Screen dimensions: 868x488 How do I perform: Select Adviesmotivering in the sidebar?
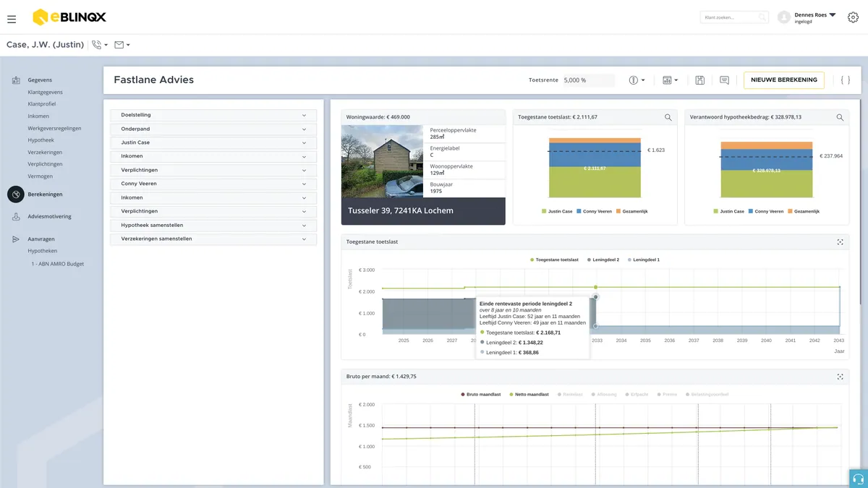pos(49,216)
